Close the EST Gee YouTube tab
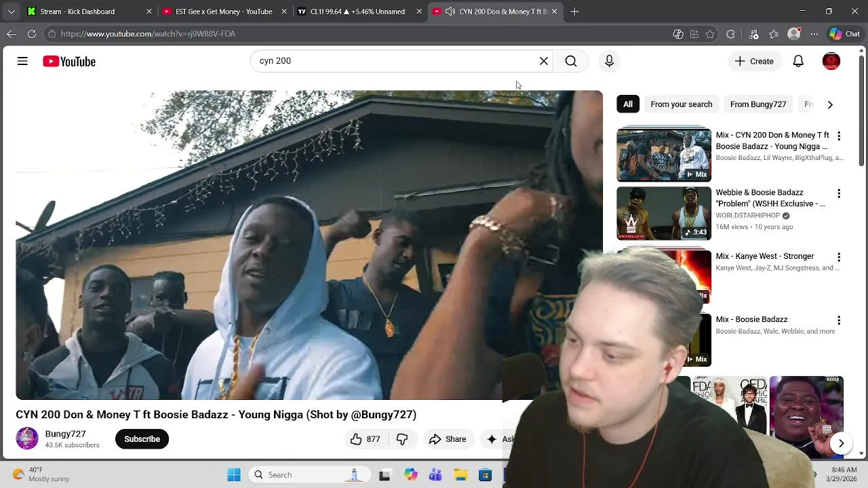 (284, 12)
